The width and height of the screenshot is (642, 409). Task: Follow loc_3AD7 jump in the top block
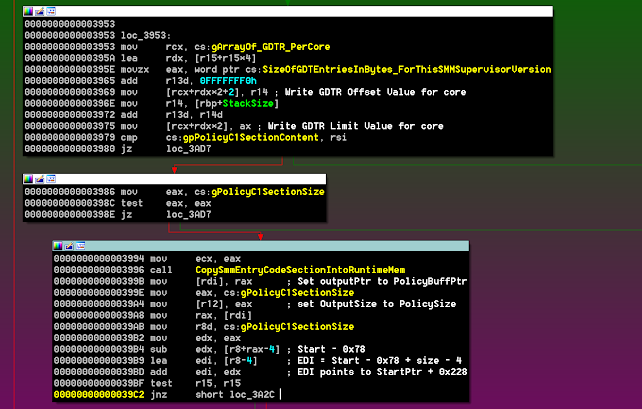[x=188, y=147]
